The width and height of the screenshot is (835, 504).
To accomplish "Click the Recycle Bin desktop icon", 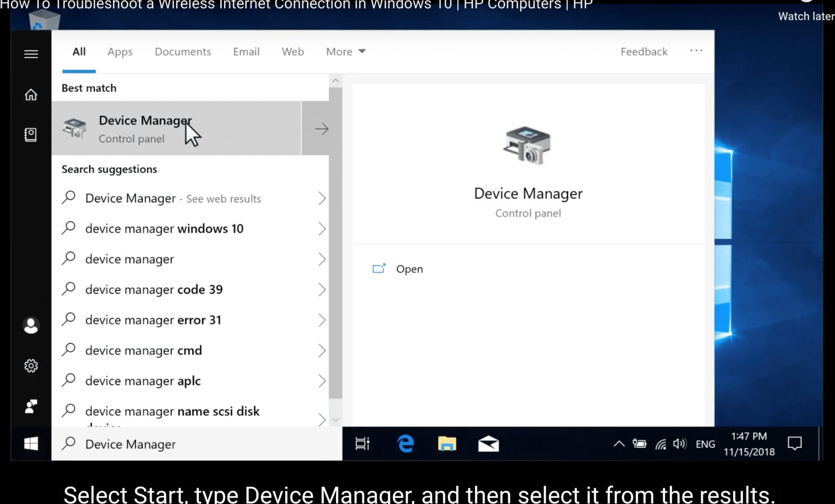I will 44,20.
